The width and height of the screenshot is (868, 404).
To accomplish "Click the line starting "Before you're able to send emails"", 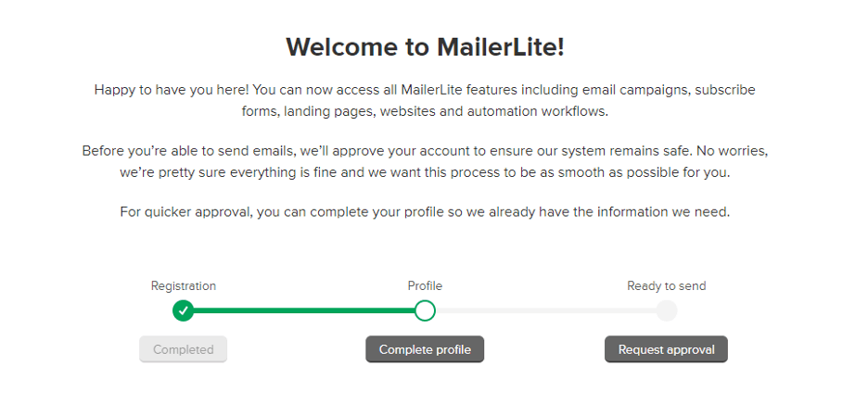I will coord(425,150).
